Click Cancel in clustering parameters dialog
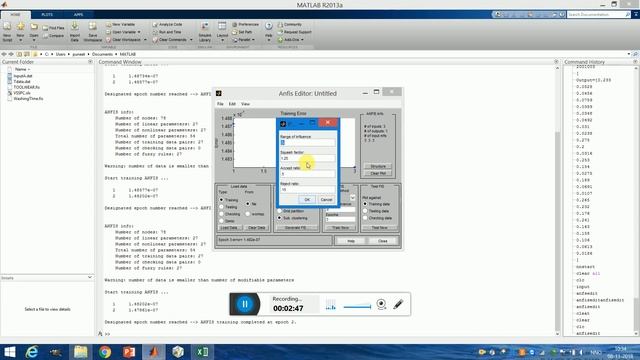 (326, 200)
